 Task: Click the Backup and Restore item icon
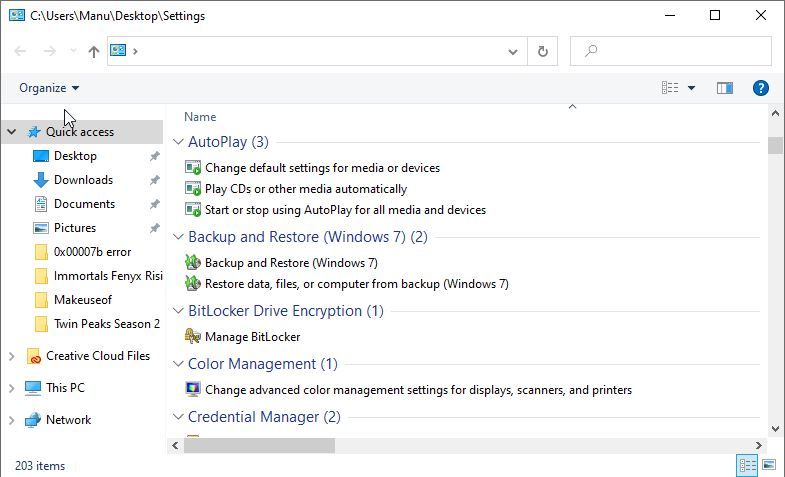pyautogui.click(x=193, y=263)
